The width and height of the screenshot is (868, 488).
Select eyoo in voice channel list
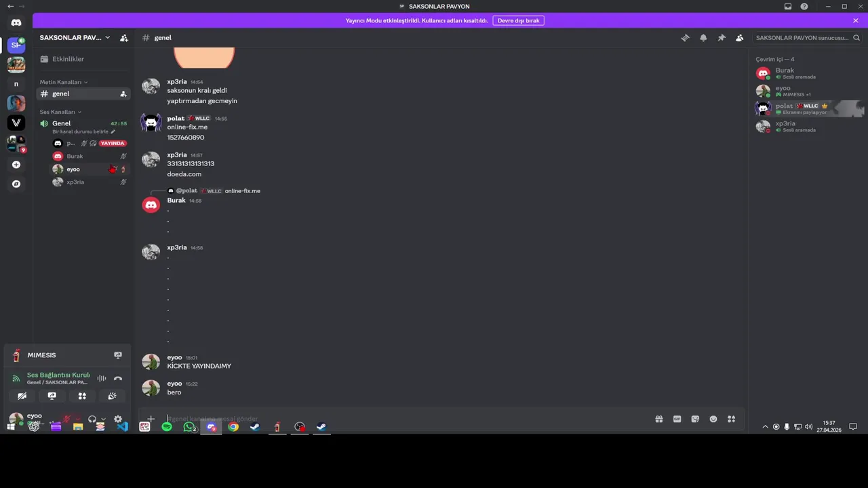point(90,169)
